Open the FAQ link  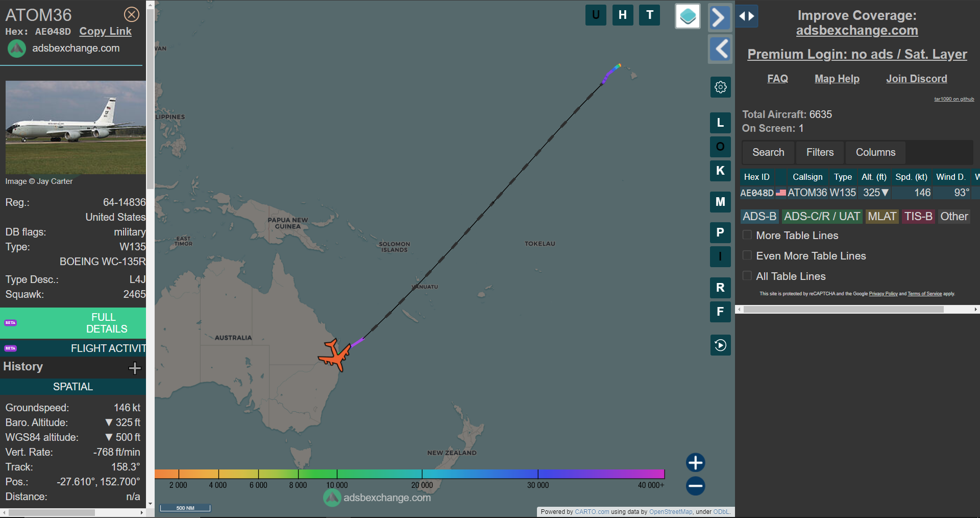[x=777, y=79]
